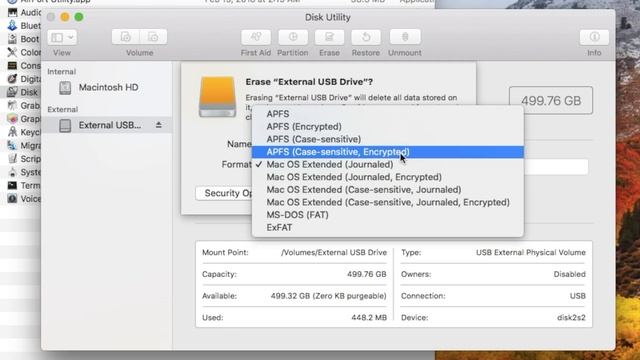Click the Erase toolbar icon

329,37
